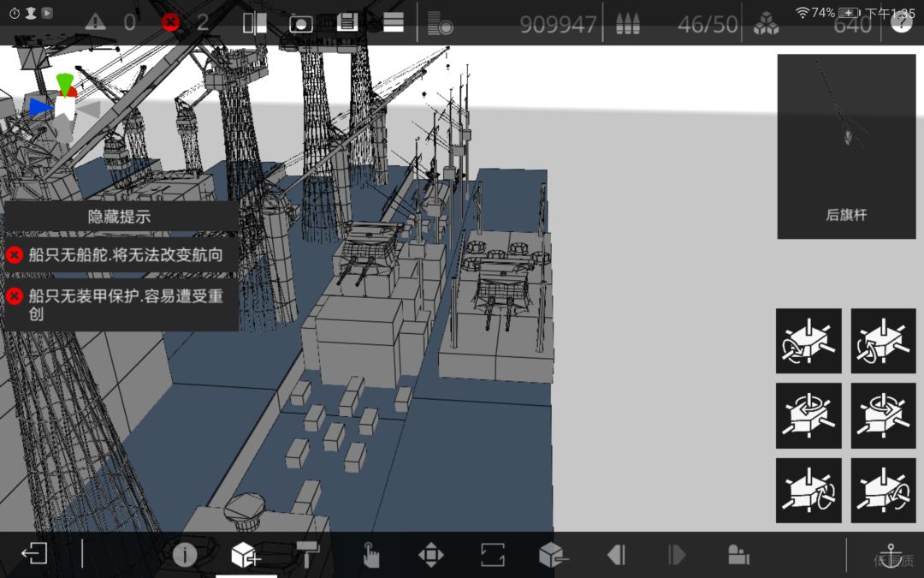Screen dimensions: 924x578
Task: Click the top-left rotate part button
Action: (808, 341)
